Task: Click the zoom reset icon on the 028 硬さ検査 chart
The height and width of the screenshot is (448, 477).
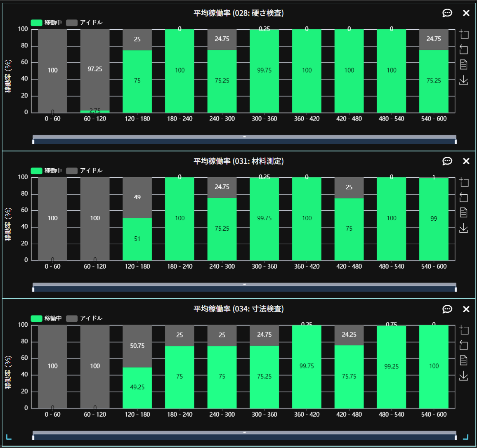Action: coord(464,50)
